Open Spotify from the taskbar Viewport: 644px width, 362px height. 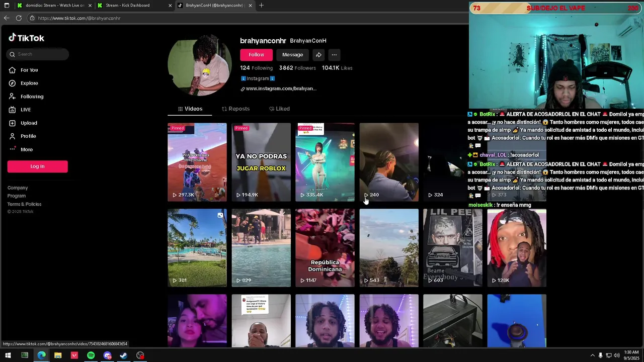click(x=91, y=355)
